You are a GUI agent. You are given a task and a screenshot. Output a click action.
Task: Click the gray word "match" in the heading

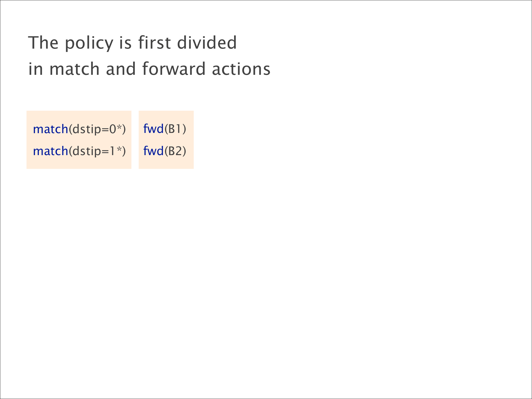coord(75,69)
